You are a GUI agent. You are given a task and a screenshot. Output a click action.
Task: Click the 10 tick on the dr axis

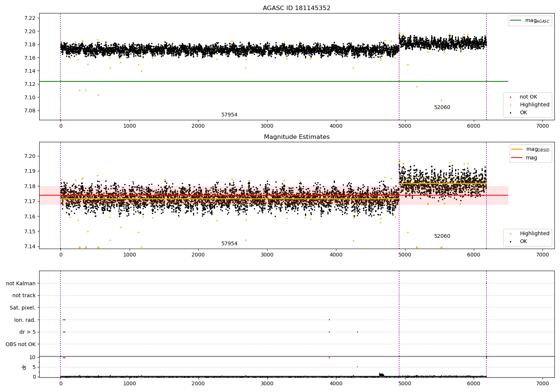coord(32,357)
